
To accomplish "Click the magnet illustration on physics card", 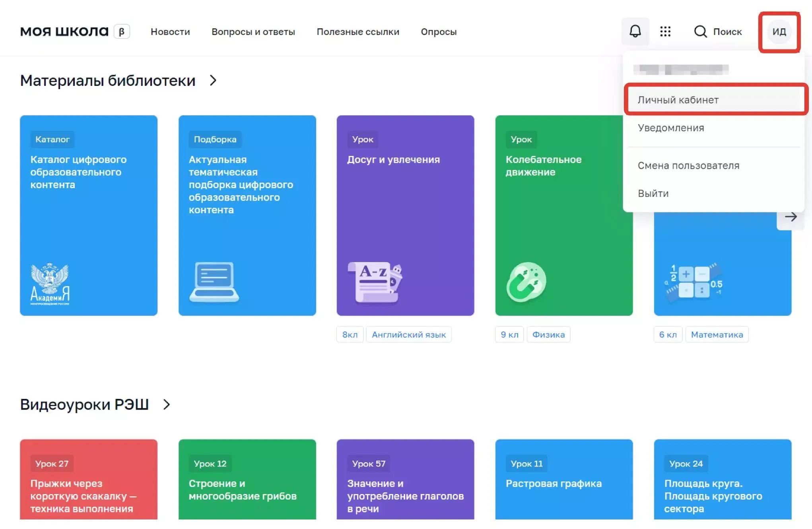I will pos(526,282).
